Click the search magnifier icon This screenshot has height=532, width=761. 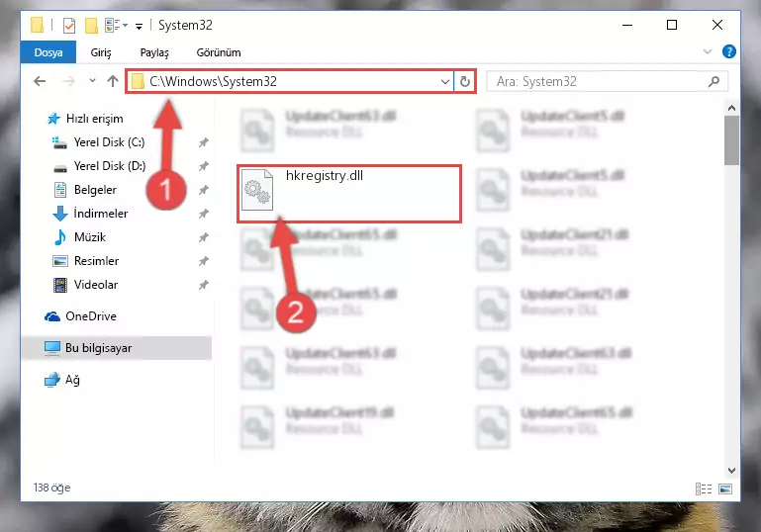[x=713, y=81]
